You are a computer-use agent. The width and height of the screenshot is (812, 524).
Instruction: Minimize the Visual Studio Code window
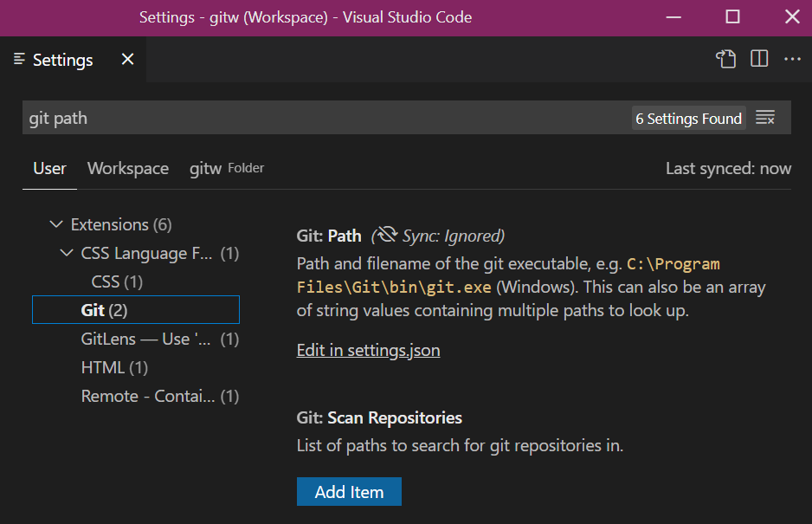[673, 17]
